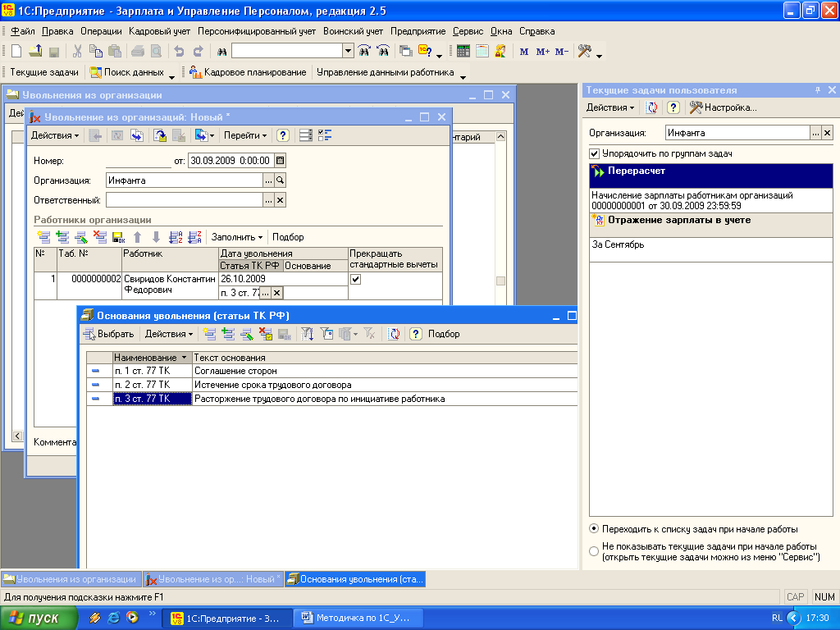Image resolution: width=840 pixels, height=630 pixels.
Task: Click the Copy icon in main toolbar
Action: point(96,52)
